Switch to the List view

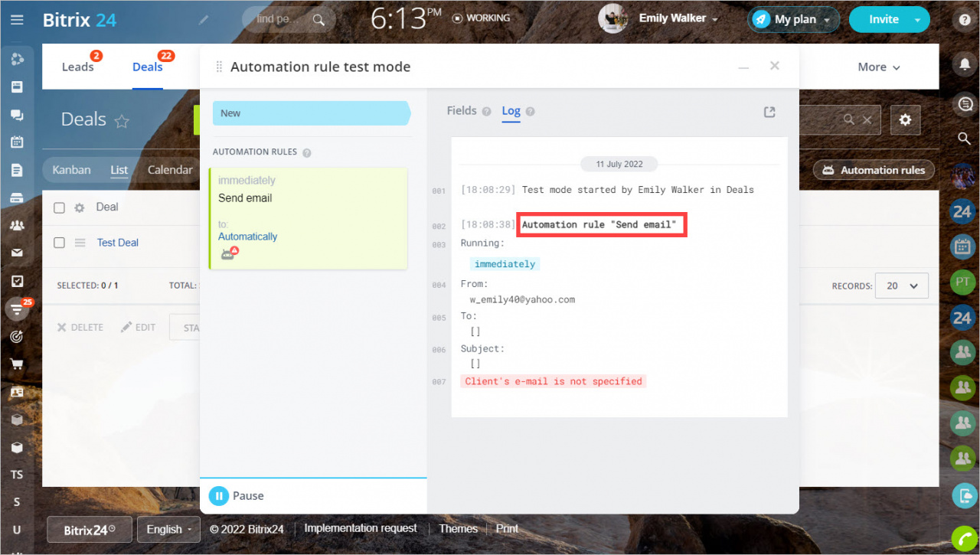point(119,170)
